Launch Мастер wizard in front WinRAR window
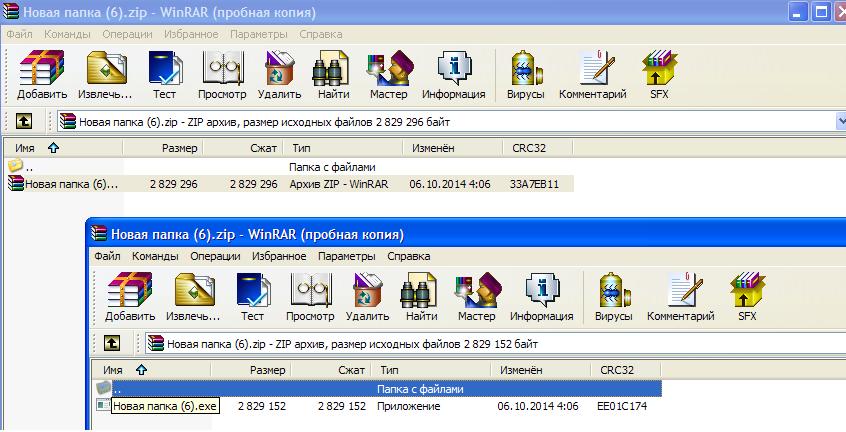Screen dimensions: 846x432 pyautogui.click(x=477, y=297)
